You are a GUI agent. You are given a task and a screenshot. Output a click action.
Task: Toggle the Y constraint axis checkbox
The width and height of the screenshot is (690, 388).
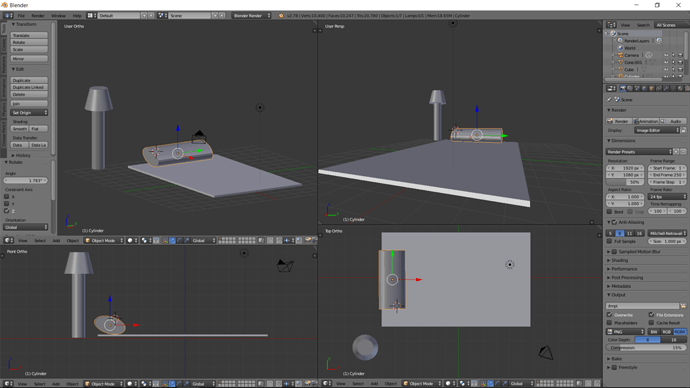tap(7, 204)
